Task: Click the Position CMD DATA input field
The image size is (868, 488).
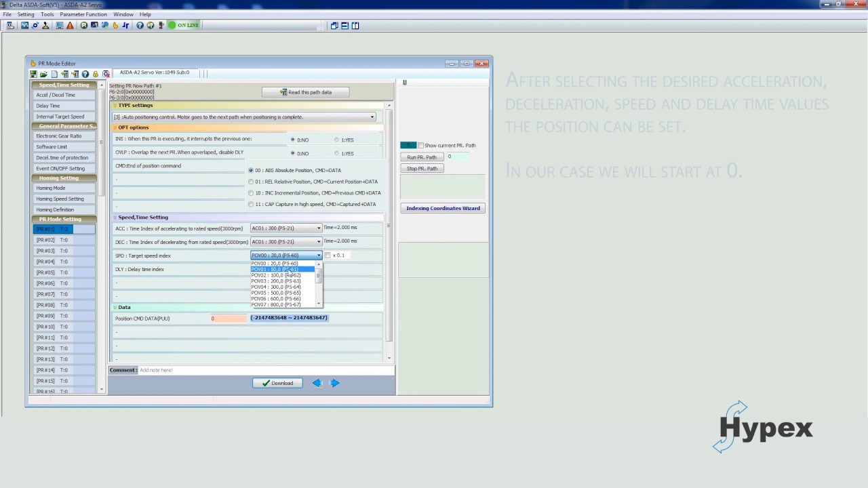Action: pos(229,319)
